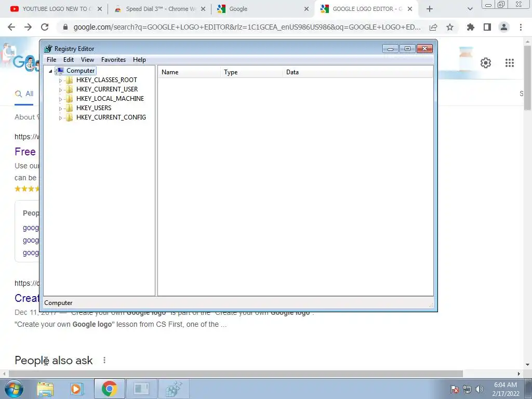Close the GOOGLE LOGO EDITOR tab
Viewport: 532px width, 399px height.
tap(410, 9)
